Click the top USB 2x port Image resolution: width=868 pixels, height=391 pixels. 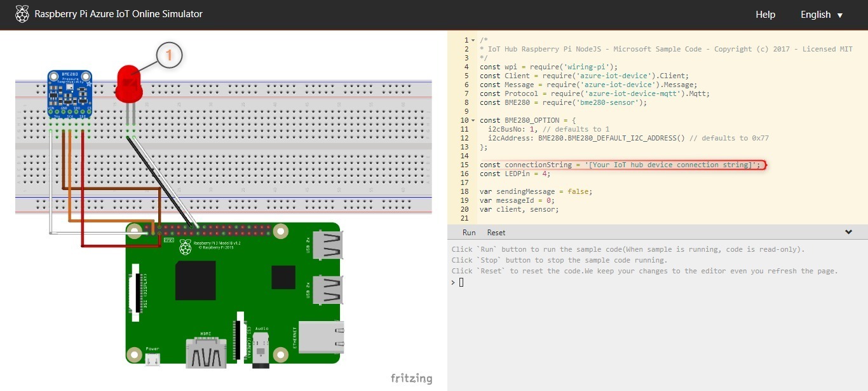point(329,245)
